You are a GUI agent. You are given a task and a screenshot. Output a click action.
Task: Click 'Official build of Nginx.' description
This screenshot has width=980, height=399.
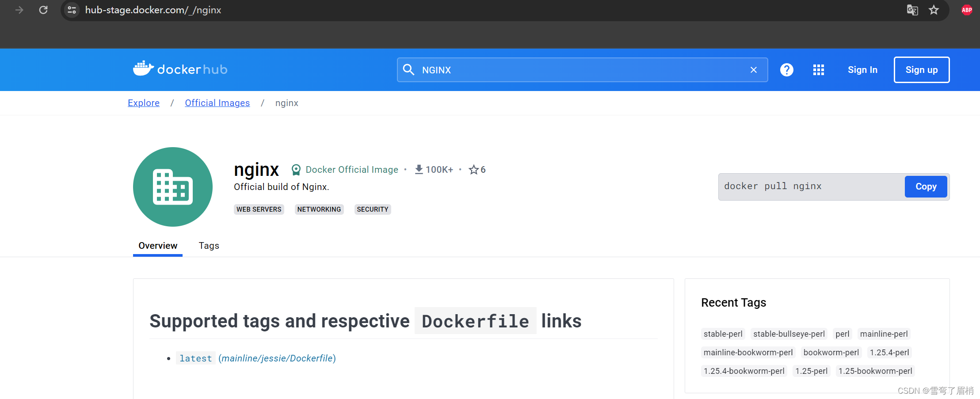pos(282,187)
